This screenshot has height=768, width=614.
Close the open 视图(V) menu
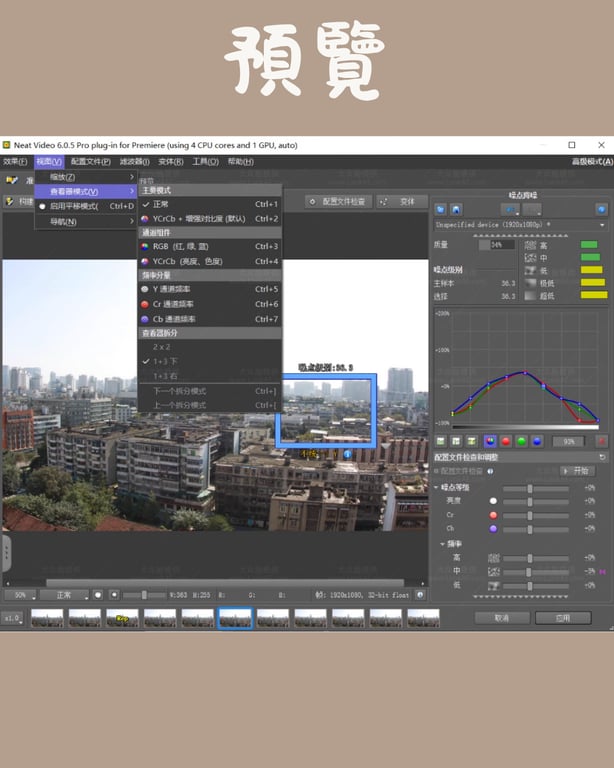tap(49, 162)
